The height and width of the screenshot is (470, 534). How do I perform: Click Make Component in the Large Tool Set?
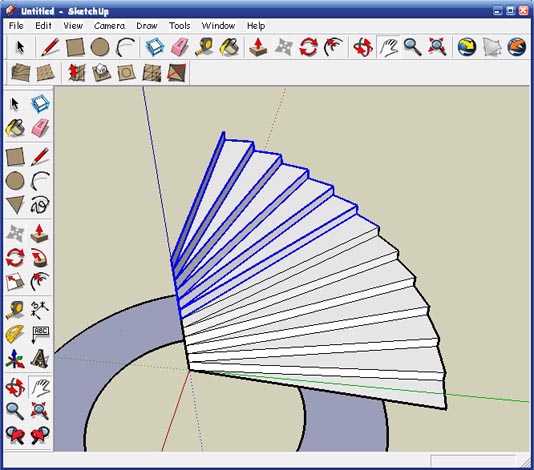[x=40, y=104]
